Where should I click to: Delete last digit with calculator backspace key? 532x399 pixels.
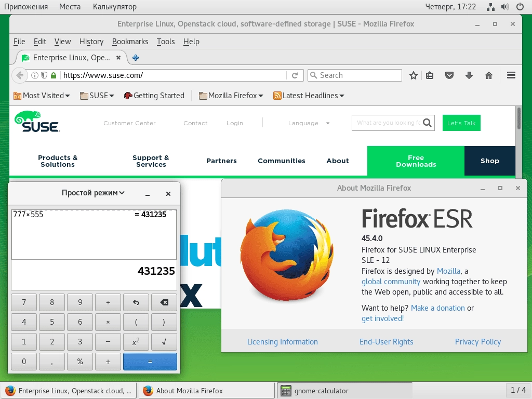click(x=164, y=302)
